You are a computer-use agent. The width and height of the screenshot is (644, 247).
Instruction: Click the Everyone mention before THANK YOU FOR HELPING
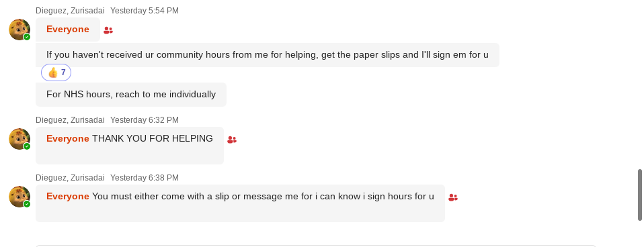[68, 139]
